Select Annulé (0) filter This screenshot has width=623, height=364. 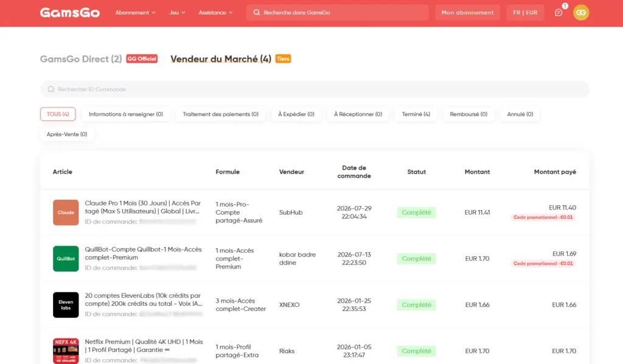pos(520,114)
